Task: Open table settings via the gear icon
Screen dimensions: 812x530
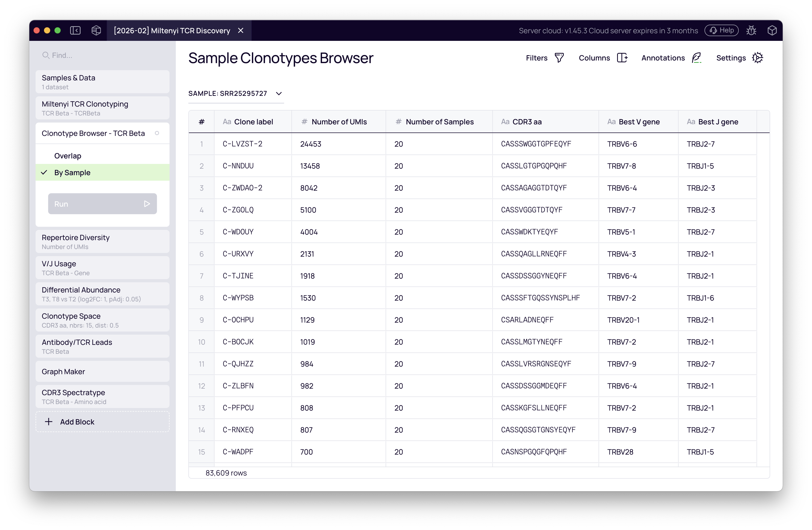Action: tap(758, 58)
